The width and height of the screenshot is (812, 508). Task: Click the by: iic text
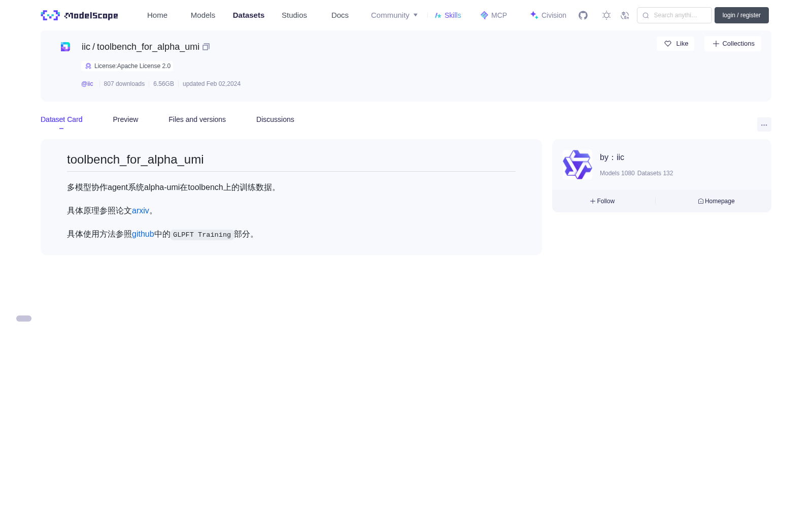pos(612,157)
